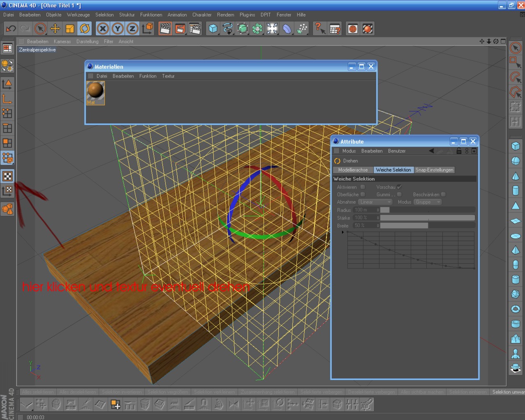Toggle X-axis lock button
525x420 pixels.
(103, 28)
